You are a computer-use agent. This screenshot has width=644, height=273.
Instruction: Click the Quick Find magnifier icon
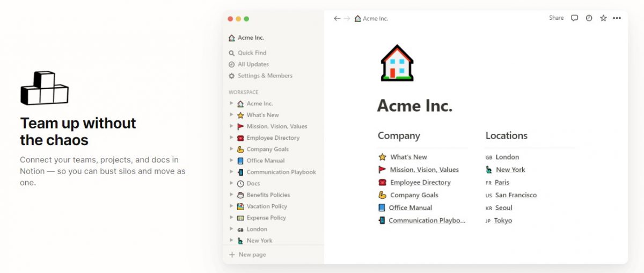coord(232,53)
